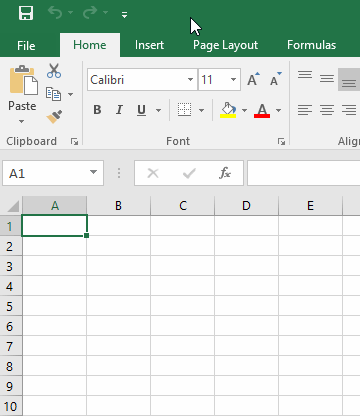Viewport: 360px width, 416px height.
Task: Select column D header
Action: (246, 206)
